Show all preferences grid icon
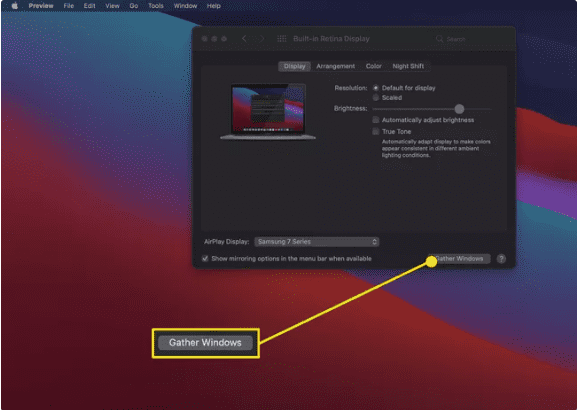This screenshot has width=577, height=410. [282, 39]
